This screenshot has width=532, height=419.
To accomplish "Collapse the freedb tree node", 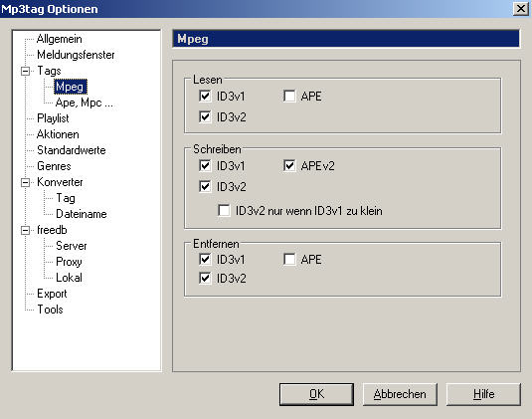I will click(x=25, y=230).
